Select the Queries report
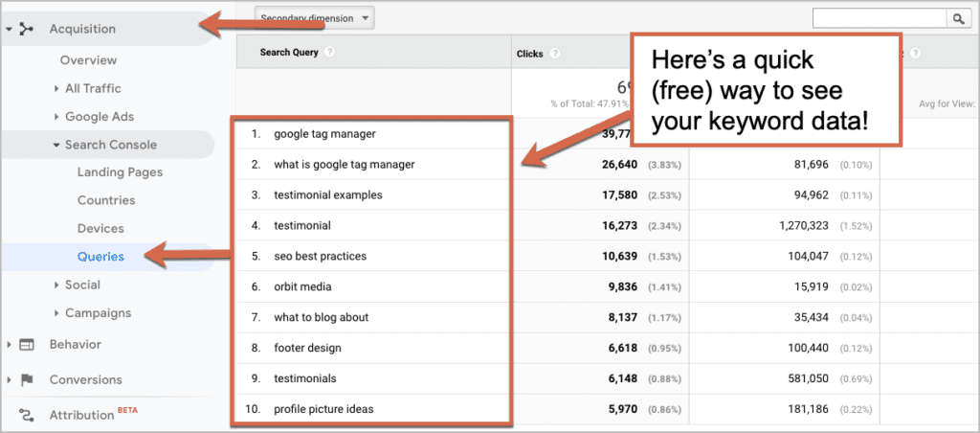The width and height of the screenshot is (980, 433). [x=100, y=257]
